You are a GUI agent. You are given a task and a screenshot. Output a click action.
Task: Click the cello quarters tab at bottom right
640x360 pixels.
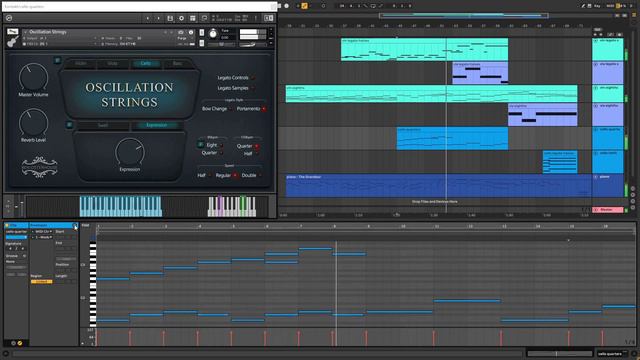[612, 354]
